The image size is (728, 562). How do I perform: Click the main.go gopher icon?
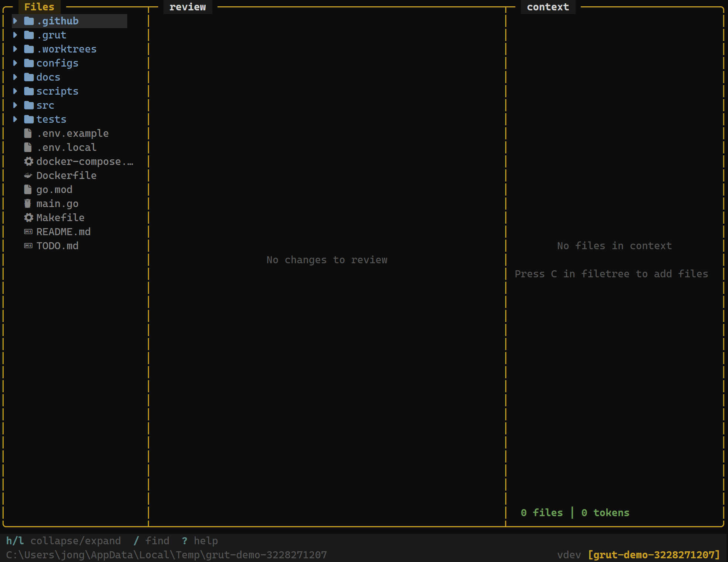tap(28, 204)
